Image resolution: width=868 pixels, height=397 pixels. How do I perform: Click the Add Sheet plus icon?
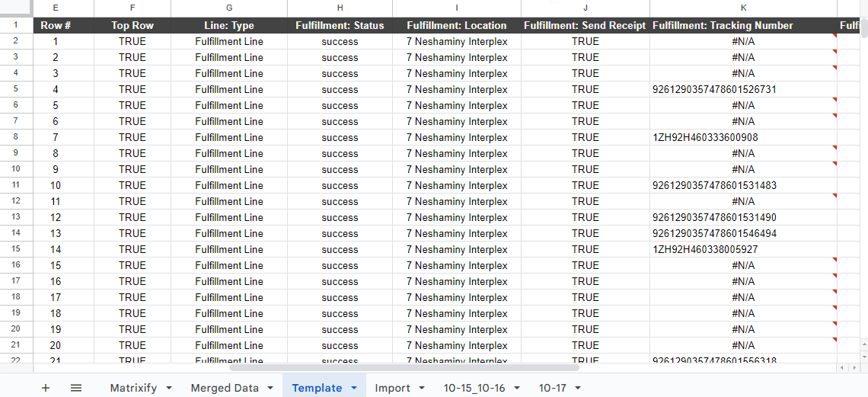click(x=46, y=388)
